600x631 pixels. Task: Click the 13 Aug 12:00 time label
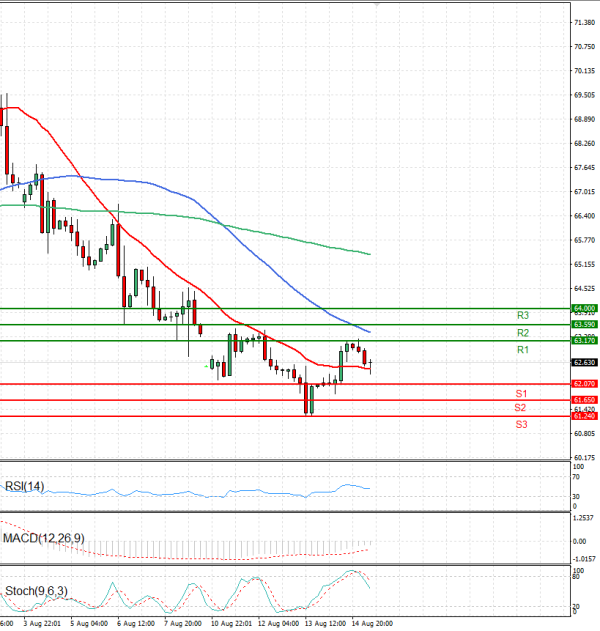[326, 623]
